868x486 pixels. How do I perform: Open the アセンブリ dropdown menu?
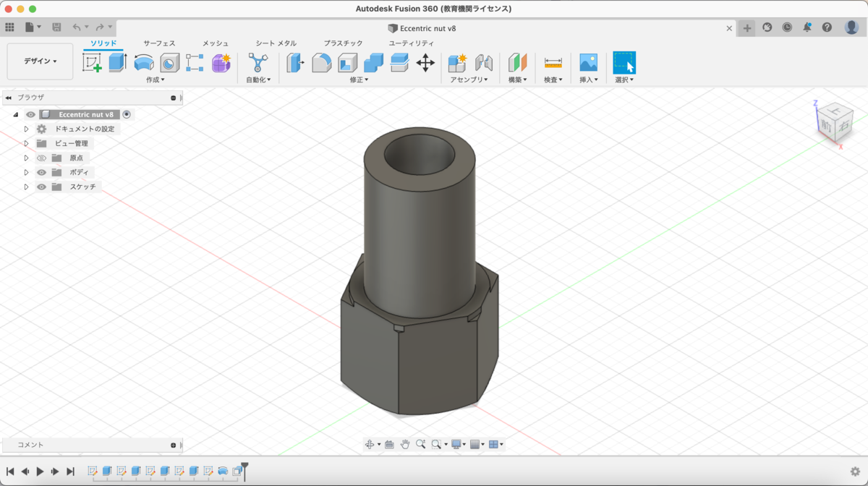click(x=469, y=80)
